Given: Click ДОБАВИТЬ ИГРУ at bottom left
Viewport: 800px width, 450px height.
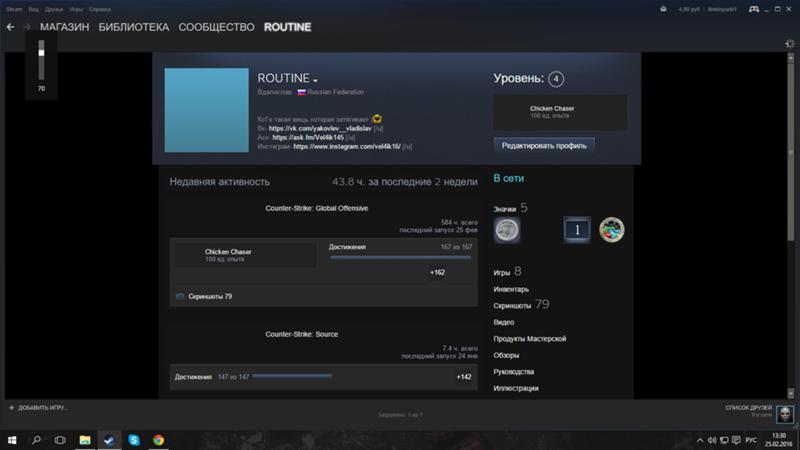Looking at the screenshot, I should click(x=38, y=408).
